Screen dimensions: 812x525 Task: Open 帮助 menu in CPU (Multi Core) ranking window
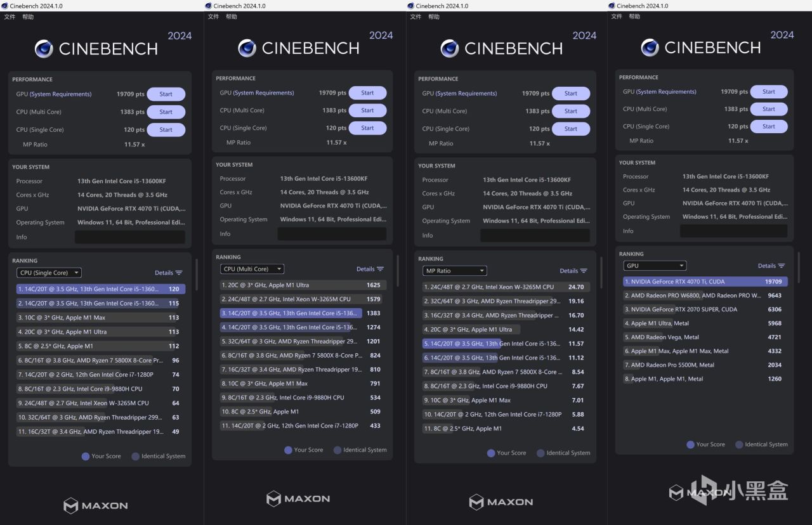pyautogui.click(x=232, y=16)
